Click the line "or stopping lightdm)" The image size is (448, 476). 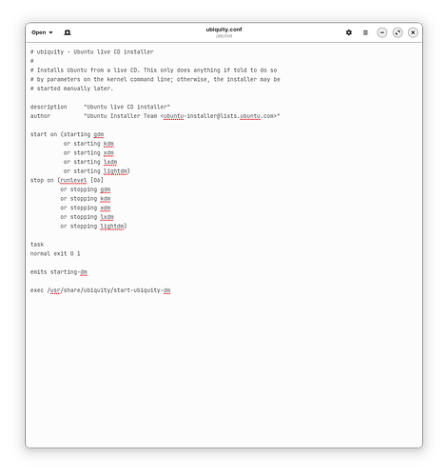coord(93,227)
